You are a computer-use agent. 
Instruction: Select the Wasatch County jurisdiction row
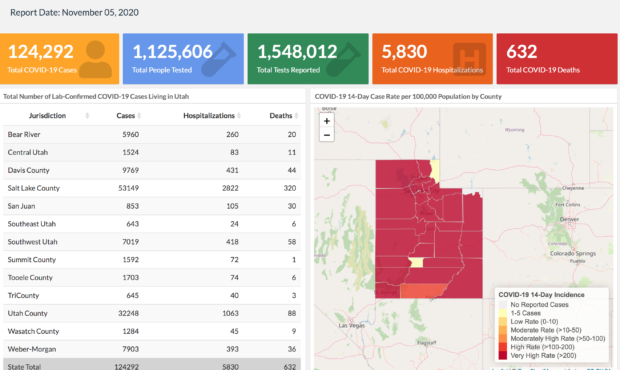(152, 331)
